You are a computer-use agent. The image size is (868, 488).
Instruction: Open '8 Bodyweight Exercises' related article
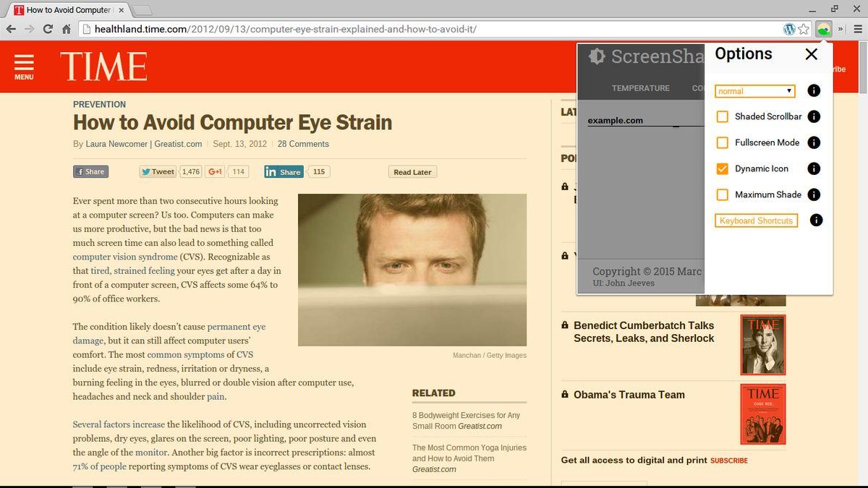[x=466, y=421]
